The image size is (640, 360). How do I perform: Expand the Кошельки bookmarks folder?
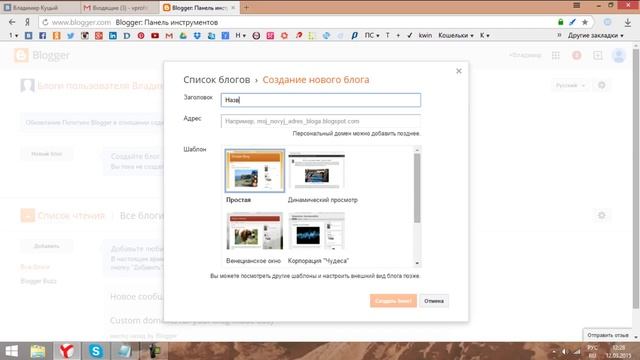tap(456, 36)
